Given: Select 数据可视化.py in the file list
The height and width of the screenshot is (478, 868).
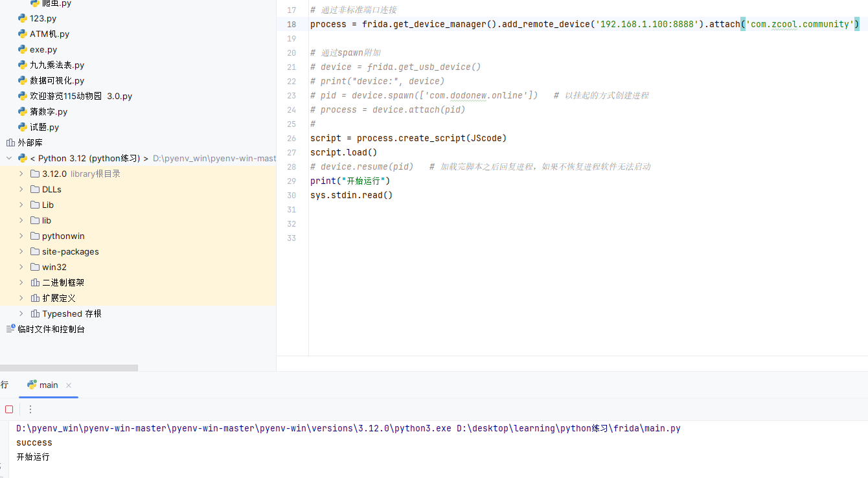Looking at the screenshot, I should click(x=57, y=80).
